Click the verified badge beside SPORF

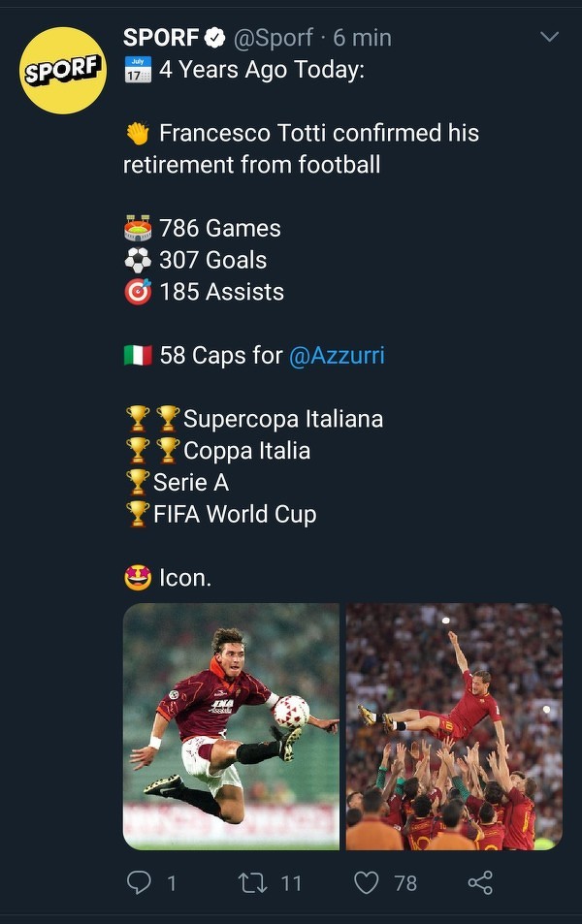216,38
